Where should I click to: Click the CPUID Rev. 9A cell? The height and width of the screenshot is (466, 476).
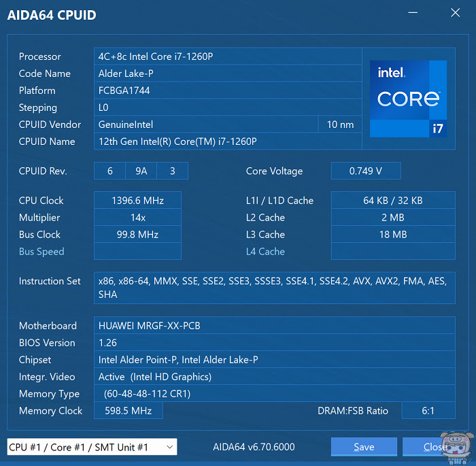141,171
